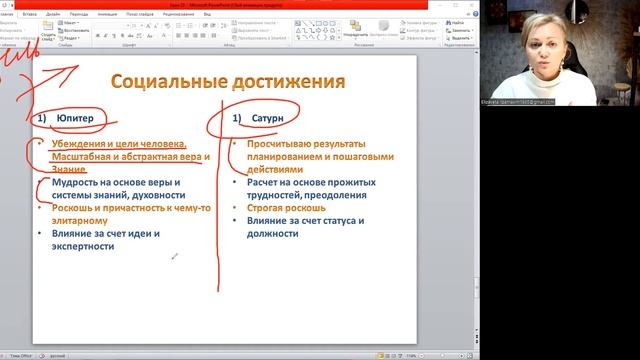Select the Arrow line shape
Image resolution: width=640 pixels, height=360 pixels.
point(312,24)
